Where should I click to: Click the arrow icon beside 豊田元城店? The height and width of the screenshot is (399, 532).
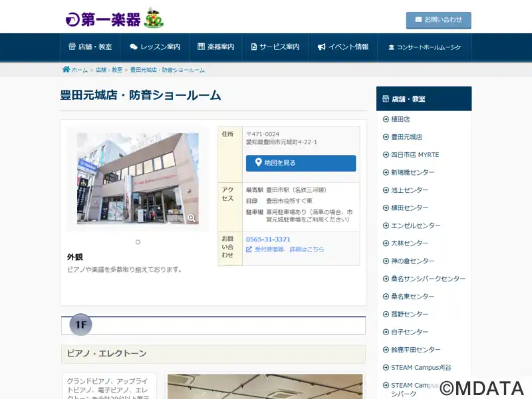pos(386,137)
